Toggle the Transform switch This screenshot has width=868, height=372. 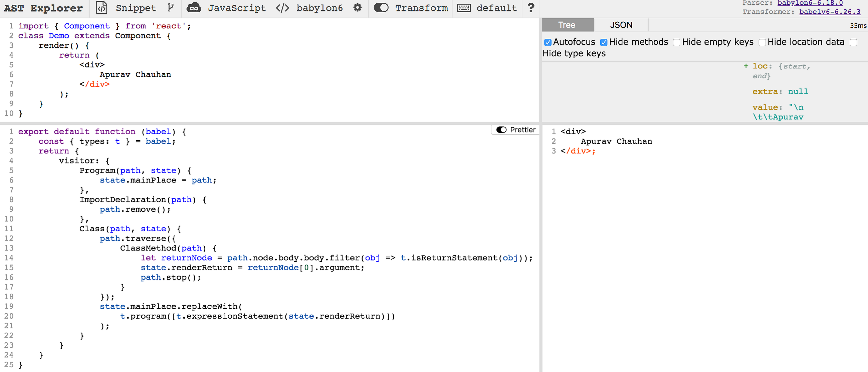point(381,8)
